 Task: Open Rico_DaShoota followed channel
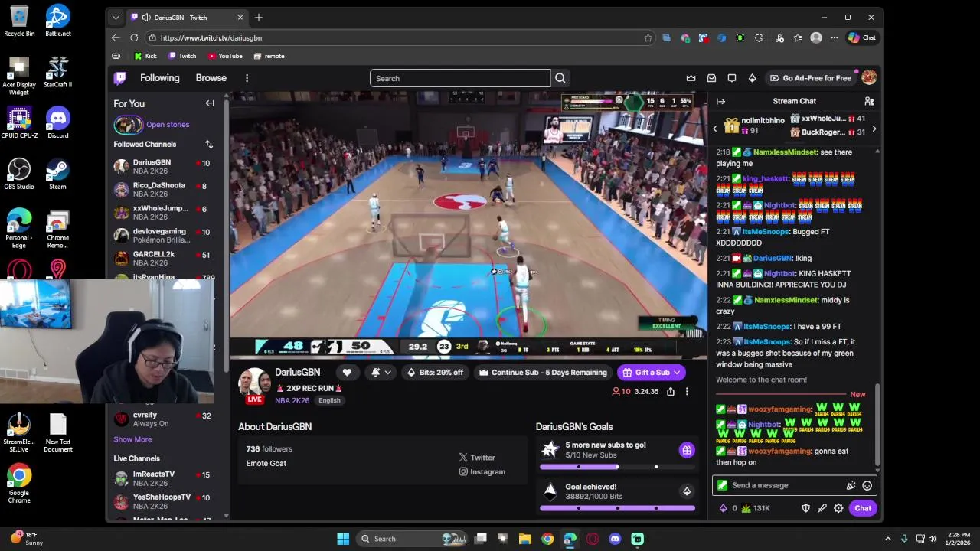tap(162, 190)
